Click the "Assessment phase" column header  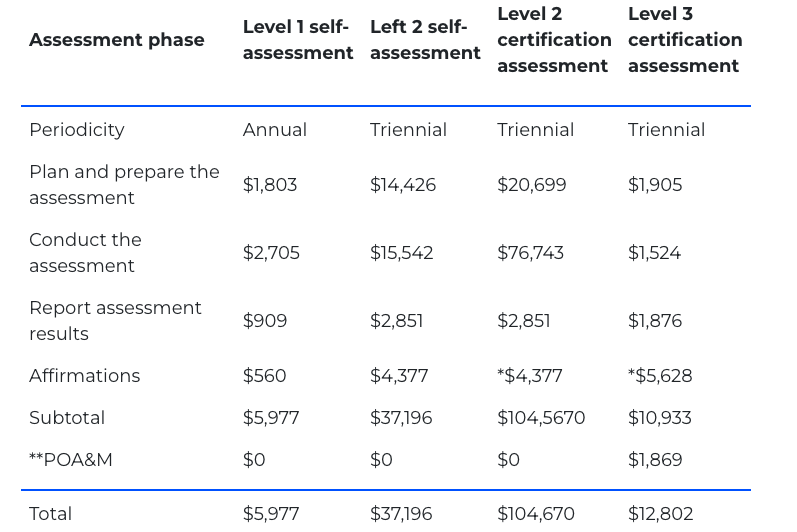click(x=116, y=40)
